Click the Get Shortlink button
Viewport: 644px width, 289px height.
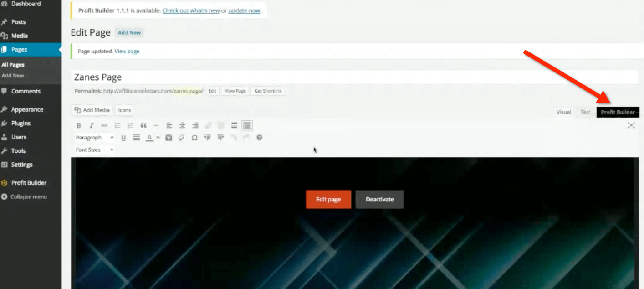[x=268, y=91]
